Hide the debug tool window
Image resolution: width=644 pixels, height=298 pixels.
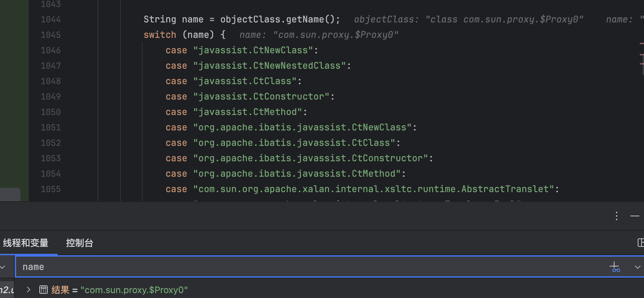click(635, 216)
